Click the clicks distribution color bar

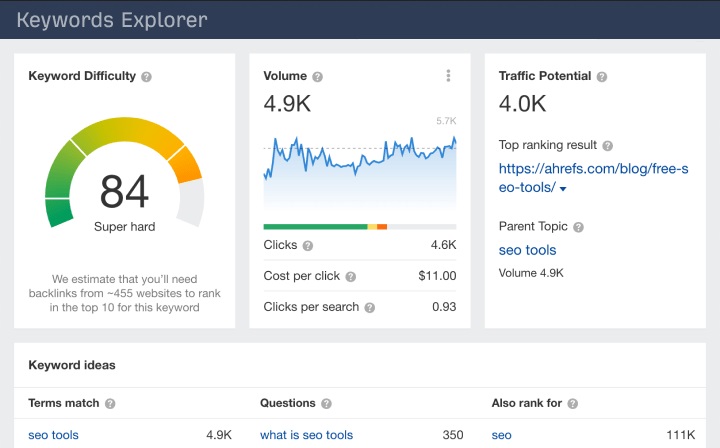[x=359, y=227]
